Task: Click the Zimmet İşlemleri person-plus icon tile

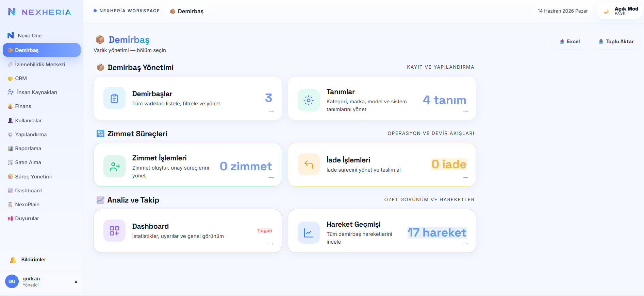Action: 115,166
